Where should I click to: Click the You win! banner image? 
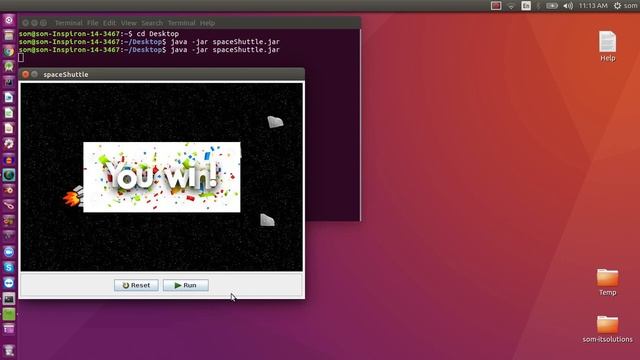click(162, 177)
